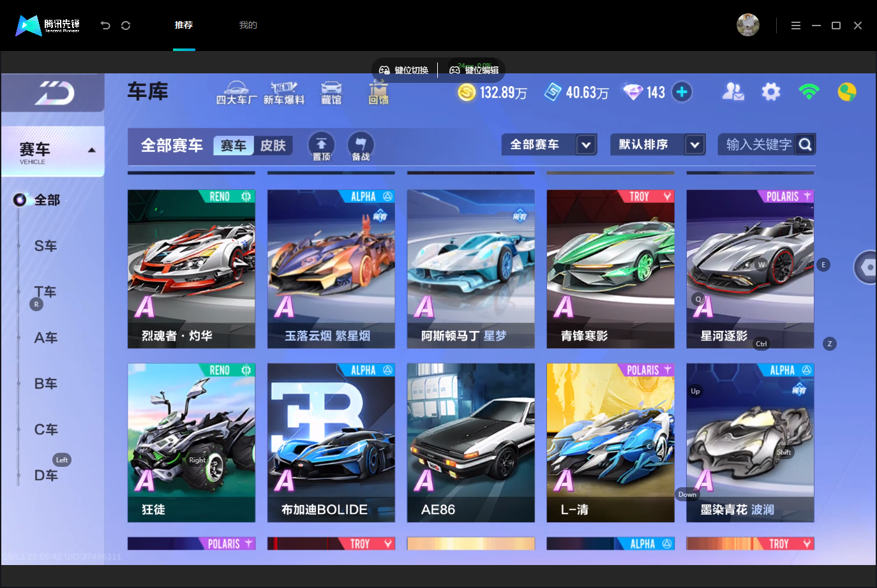Click the back arrow in the title bar
Screen dimensions: 877x588
tap(105, 26)
